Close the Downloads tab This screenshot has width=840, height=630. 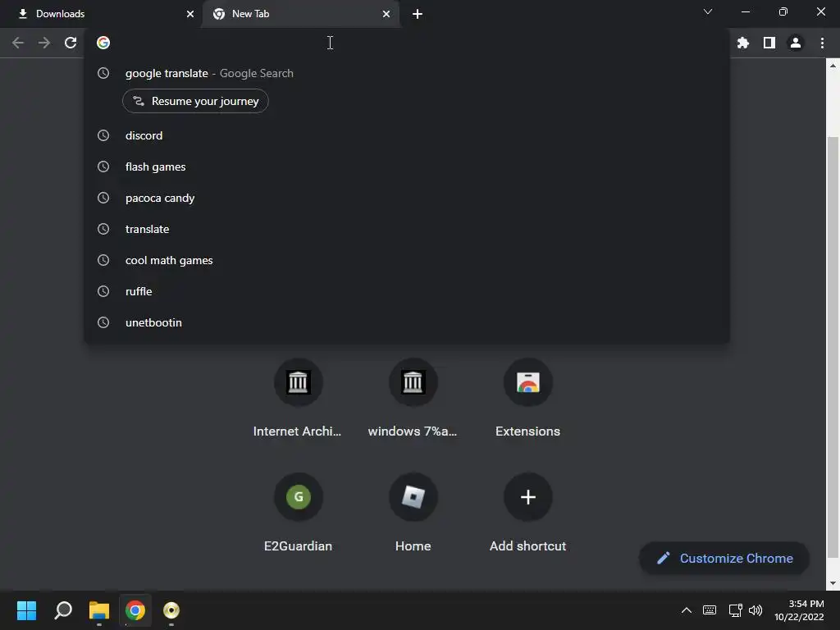(190, 14)
